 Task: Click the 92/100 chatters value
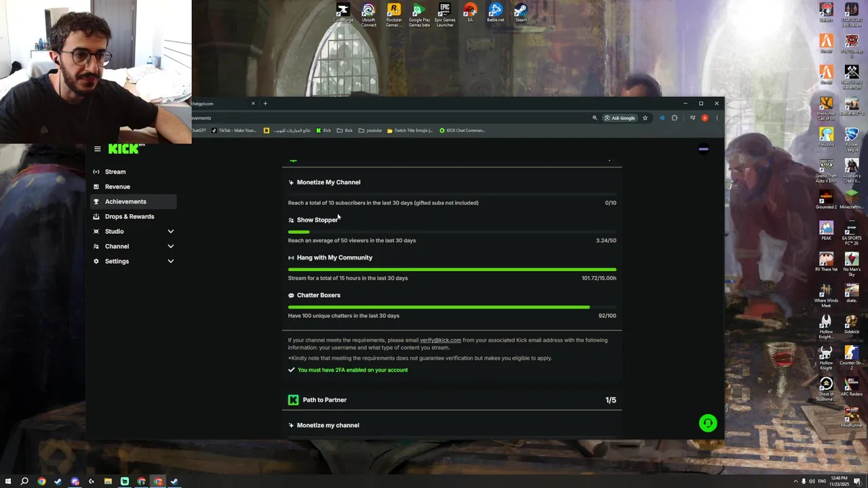[607, 316]
